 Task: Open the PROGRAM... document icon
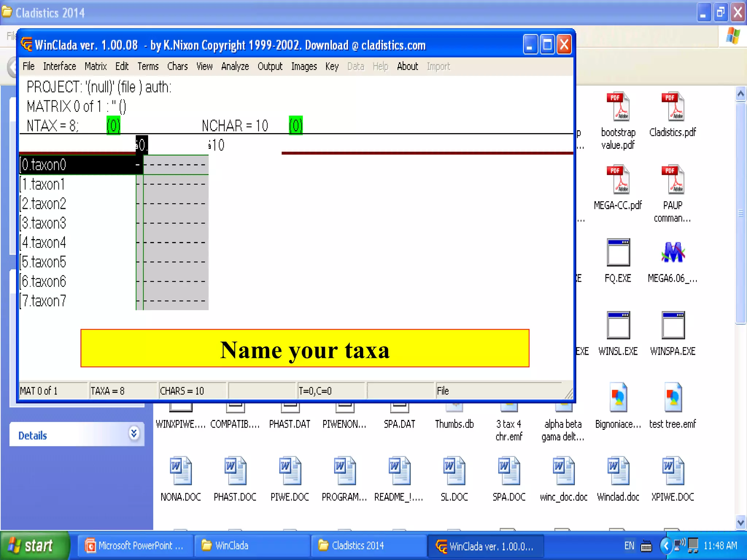(345, 471)
